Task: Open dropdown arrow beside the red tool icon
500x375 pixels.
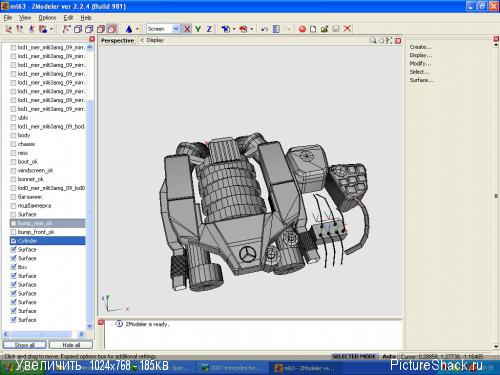Action: pyautogui.click(x=251, y=29)
